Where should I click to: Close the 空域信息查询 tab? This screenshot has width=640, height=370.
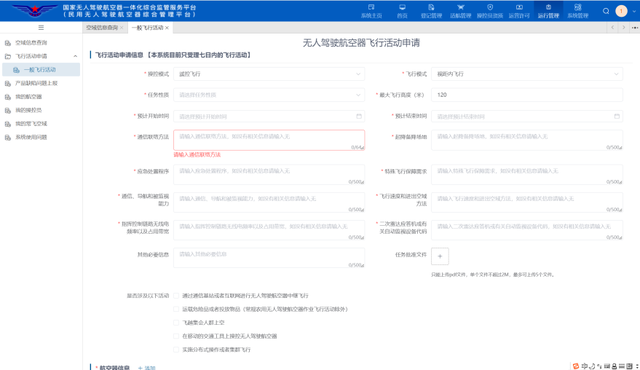(121, 27)
